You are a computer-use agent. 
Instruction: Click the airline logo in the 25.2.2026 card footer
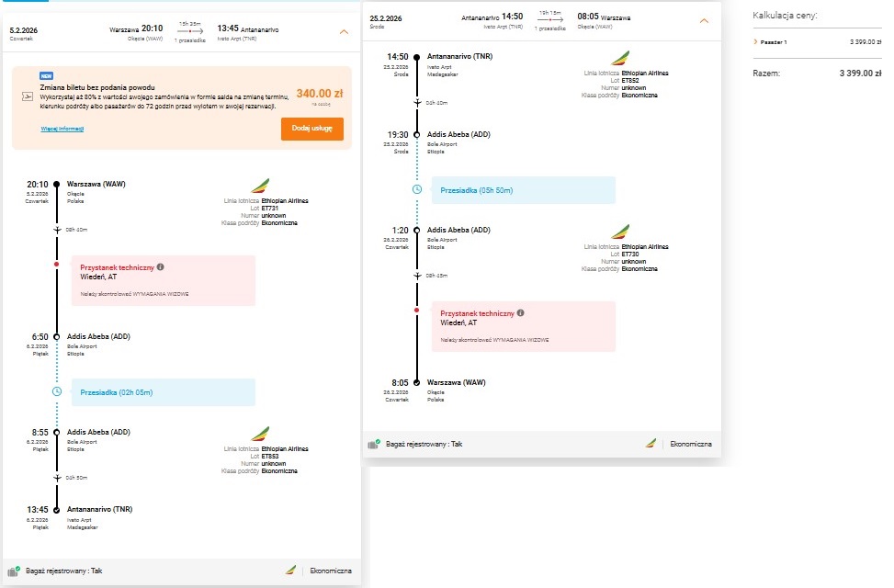(x=651, y=443)
